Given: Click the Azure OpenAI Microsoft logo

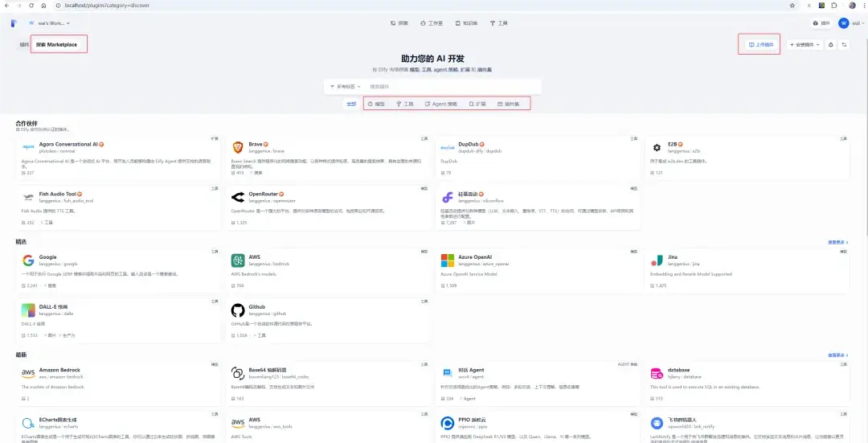Looking at the screenshot, I should click(x=448, y=260).
